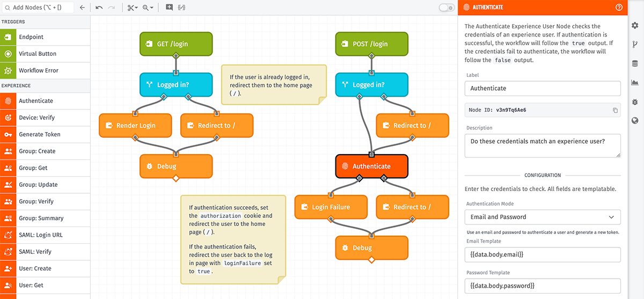The width and height of the screenshot is (644, 299).
Task: Choose Authenticate node in the palette
Action: [45, 101]
